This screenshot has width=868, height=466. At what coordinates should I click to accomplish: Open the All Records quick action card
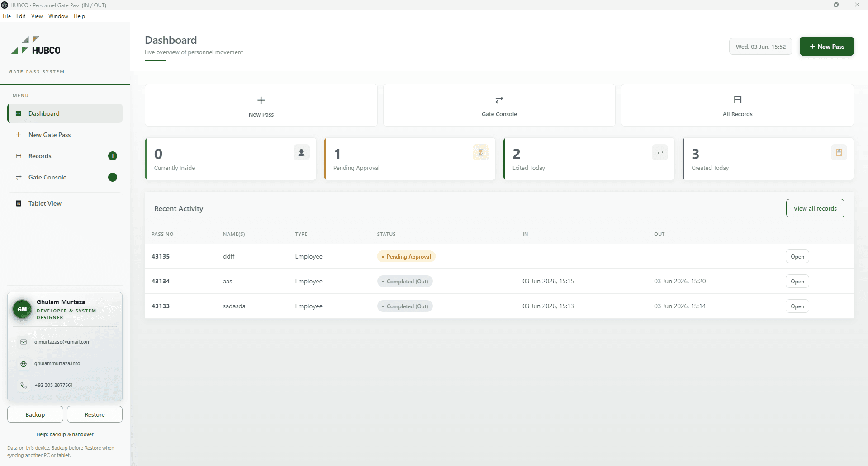pos(738,105)
